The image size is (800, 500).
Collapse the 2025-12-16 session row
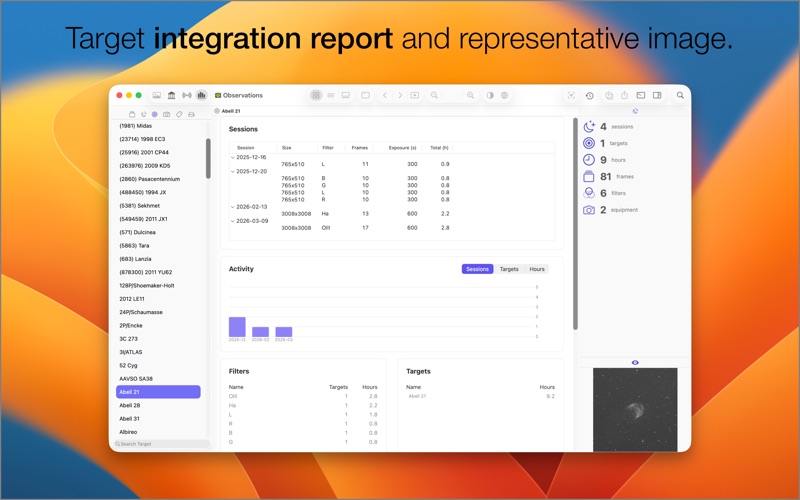pos(233,158)
